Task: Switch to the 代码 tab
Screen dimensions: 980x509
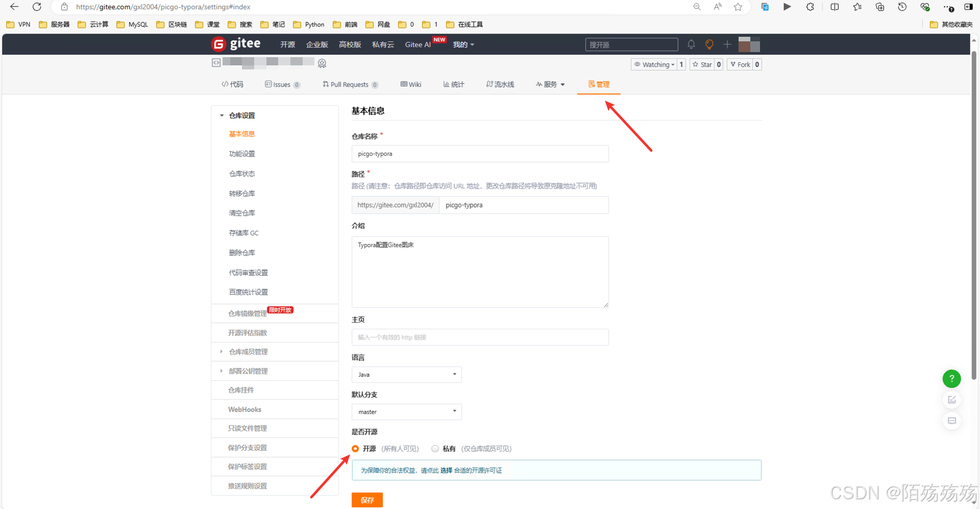Action: (x=232, y=84)
